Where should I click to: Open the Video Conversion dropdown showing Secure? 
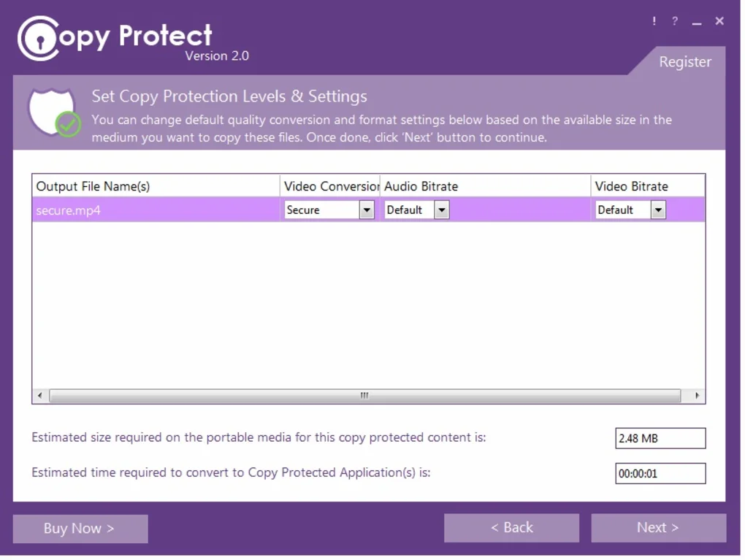click(329, 210)
